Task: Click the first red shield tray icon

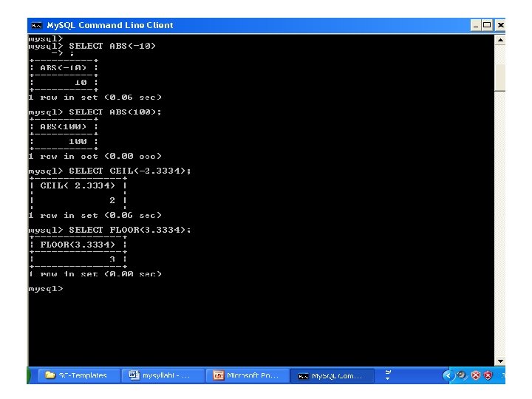Action: (x=476, y=375)
